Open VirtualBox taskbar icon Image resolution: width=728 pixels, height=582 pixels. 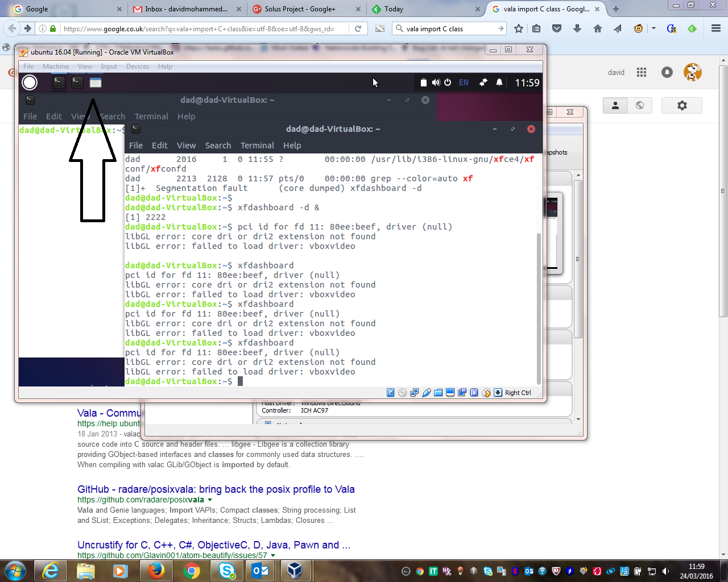295,570
